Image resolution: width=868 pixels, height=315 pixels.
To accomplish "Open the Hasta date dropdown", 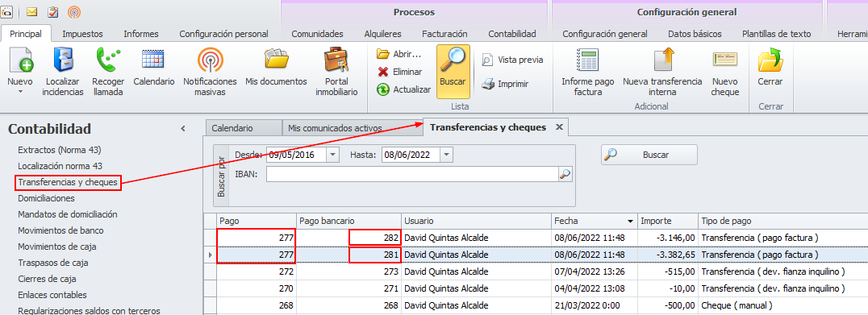I will point(447,155).
